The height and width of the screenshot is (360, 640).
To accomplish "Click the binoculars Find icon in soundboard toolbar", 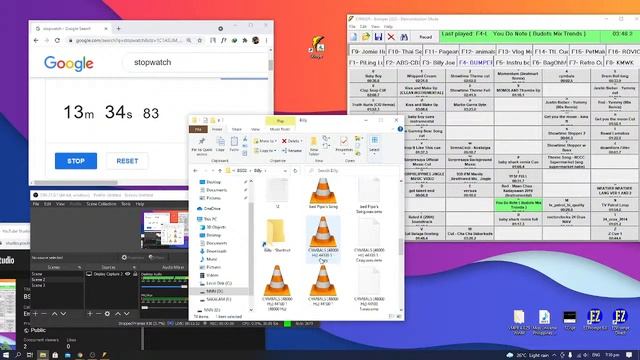I will pyautogui.click(x=404, y=37).
